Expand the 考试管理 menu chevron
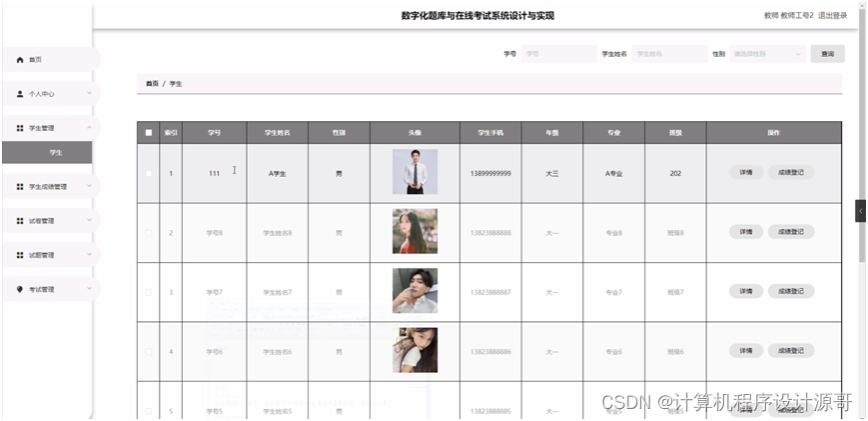Screen dimensions: 868x421 89,289
